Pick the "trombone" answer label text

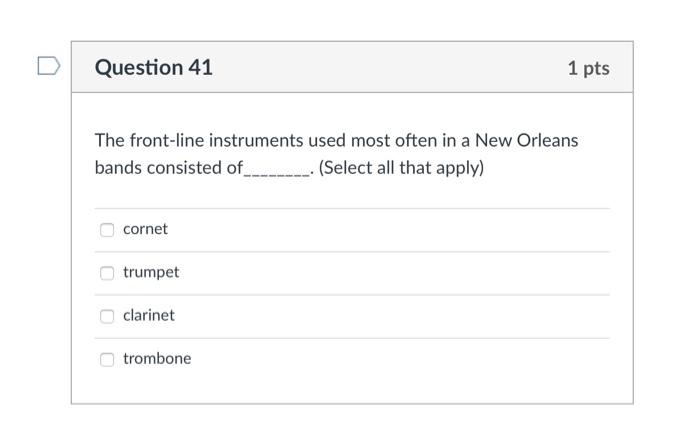[157, 358]
